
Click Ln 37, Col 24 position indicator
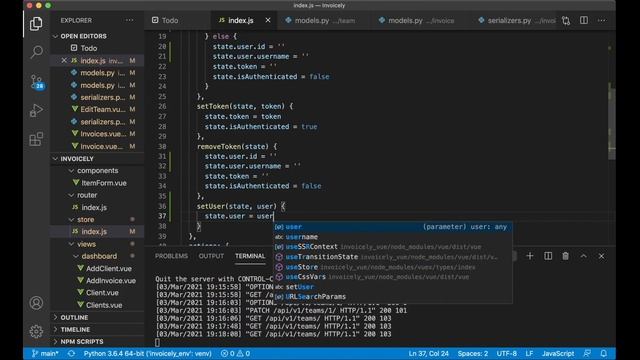tap(429, 353)
